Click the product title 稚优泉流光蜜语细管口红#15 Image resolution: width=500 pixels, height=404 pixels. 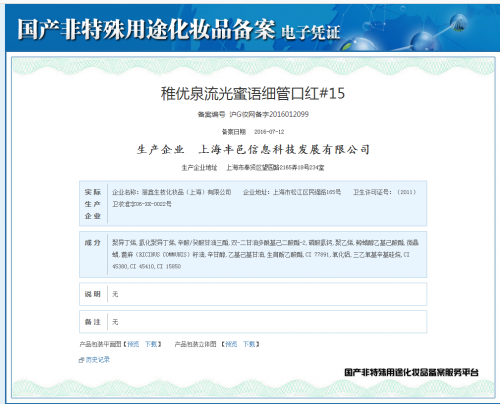(x=253, y=93)
